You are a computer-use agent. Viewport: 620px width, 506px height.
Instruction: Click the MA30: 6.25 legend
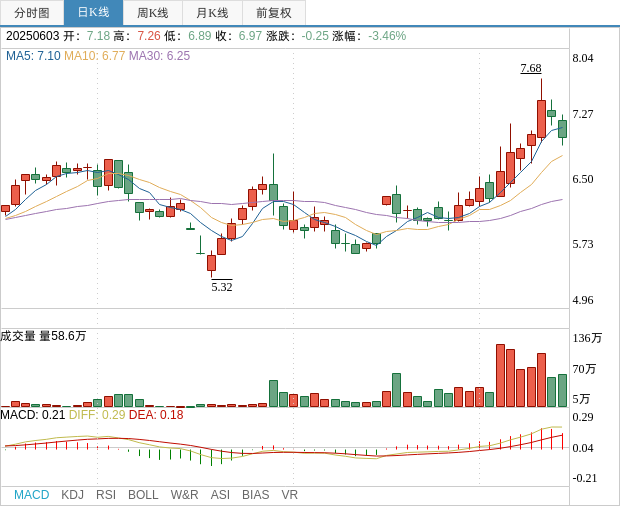point(159,56)
